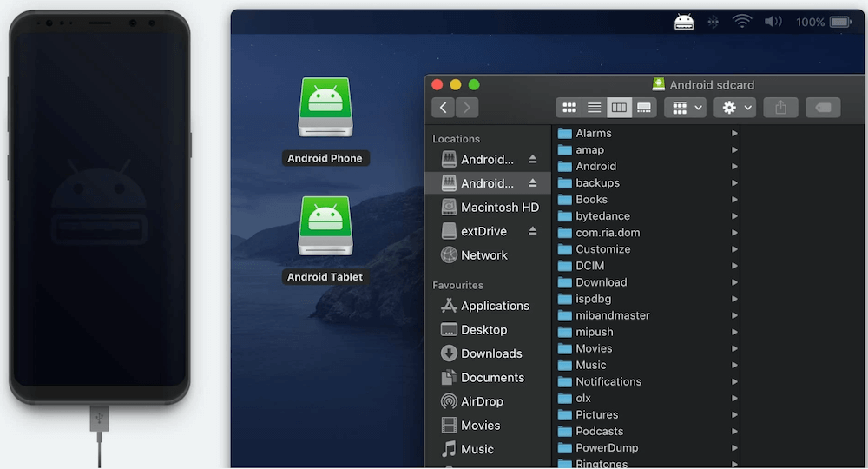Screen dimensions: 868x469
Task: Expand the Download folder arrow
Action: 734,282
